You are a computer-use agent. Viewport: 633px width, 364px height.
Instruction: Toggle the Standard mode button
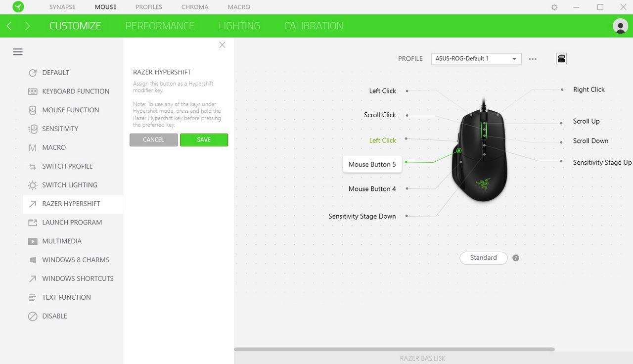(483, 258)
